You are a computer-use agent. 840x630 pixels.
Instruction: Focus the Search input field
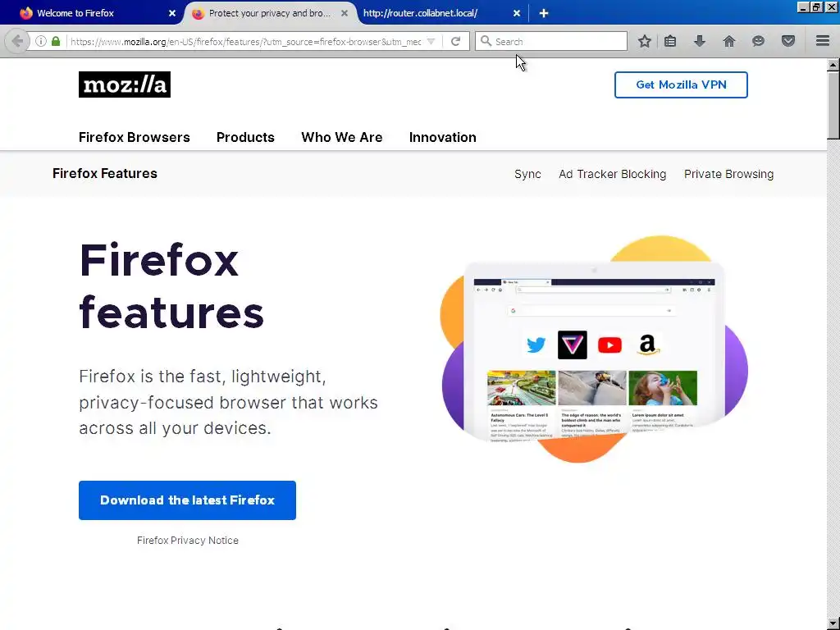point(550,41)
